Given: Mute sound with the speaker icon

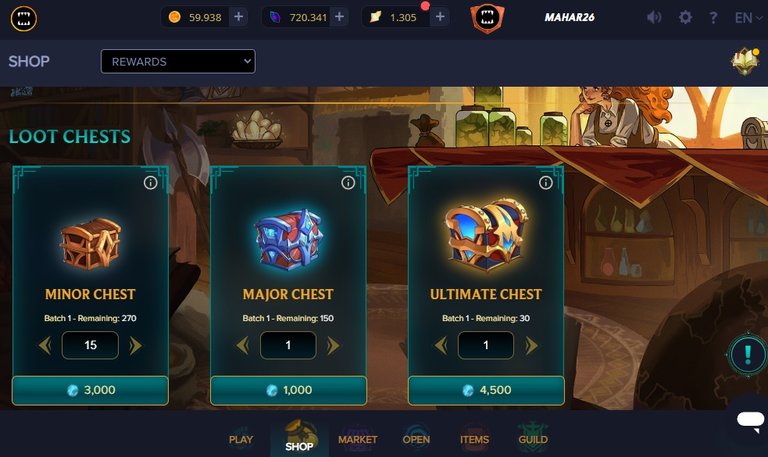Looking at the screenshot, I should coord(654,18).
